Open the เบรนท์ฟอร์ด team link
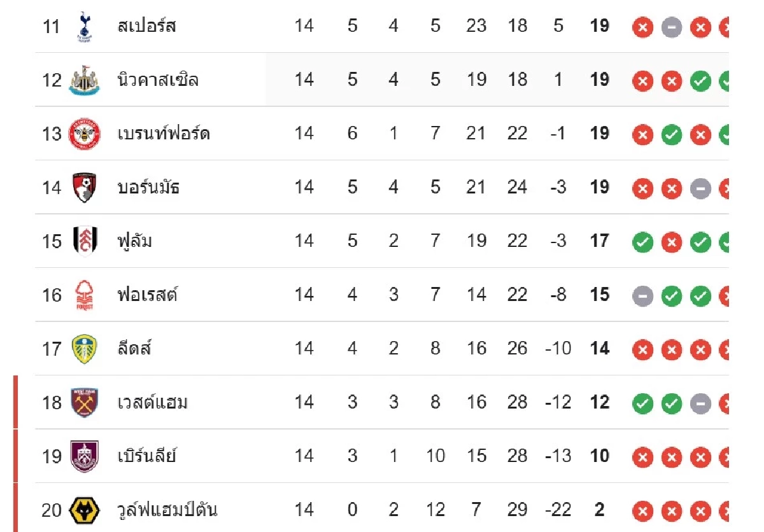Image resolution: width=764 pixels, height=532 pixels. click(164, 134)
